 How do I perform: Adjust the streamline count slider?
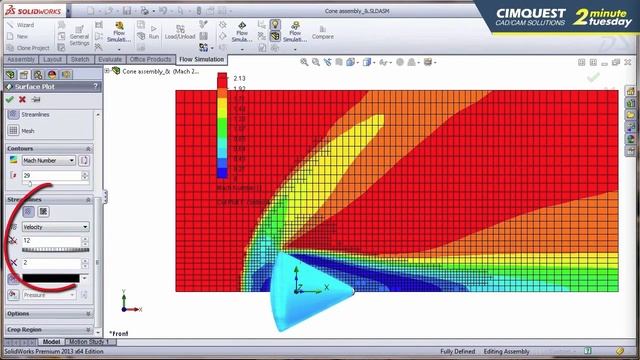coord(56,249)
